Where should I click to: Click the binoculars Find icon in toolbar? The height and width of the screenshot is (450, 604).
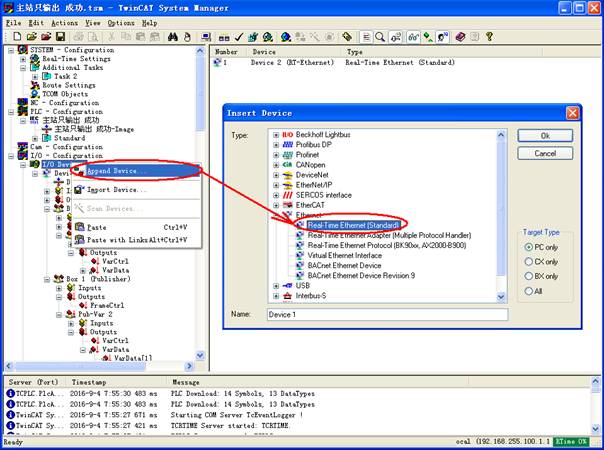(172, 37)
